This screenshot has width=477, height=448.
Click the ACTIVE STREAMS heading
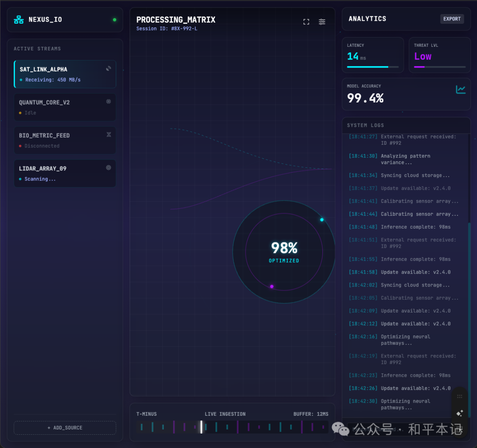click(37, 49)
